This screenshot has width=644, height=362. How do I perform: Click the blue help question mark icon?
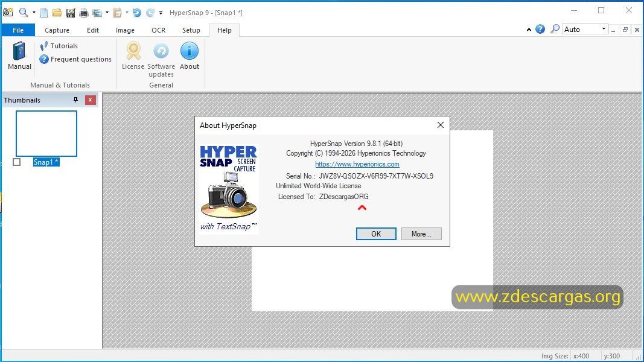[540, 29]
